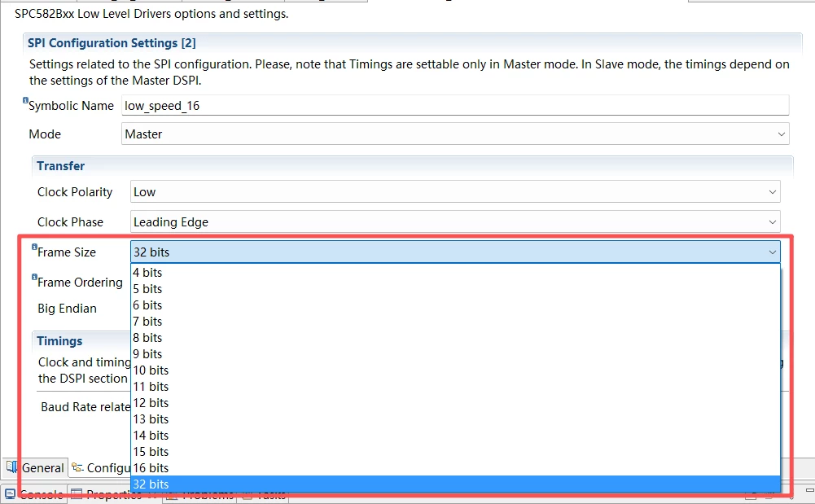Click the General tab book icon
The height and width of the screenshot is (504, 815).
[11, 467]
